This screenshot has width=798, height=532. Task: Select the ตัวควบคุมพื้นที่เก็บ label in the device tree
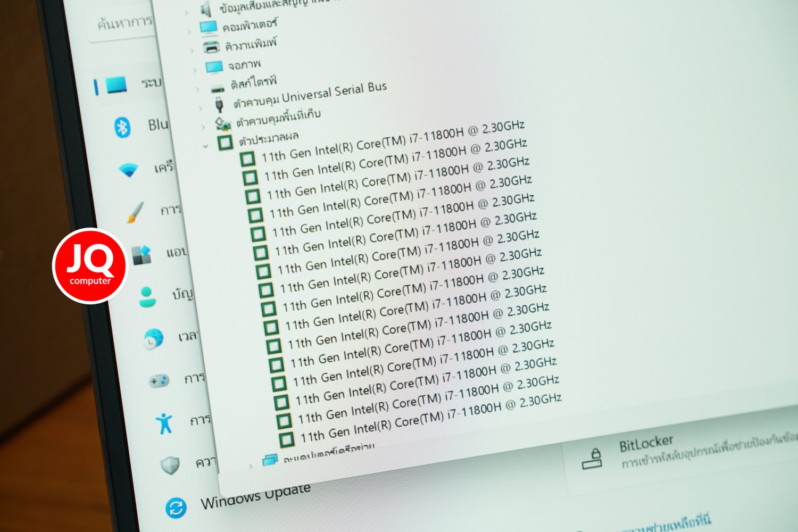[278, 118]
